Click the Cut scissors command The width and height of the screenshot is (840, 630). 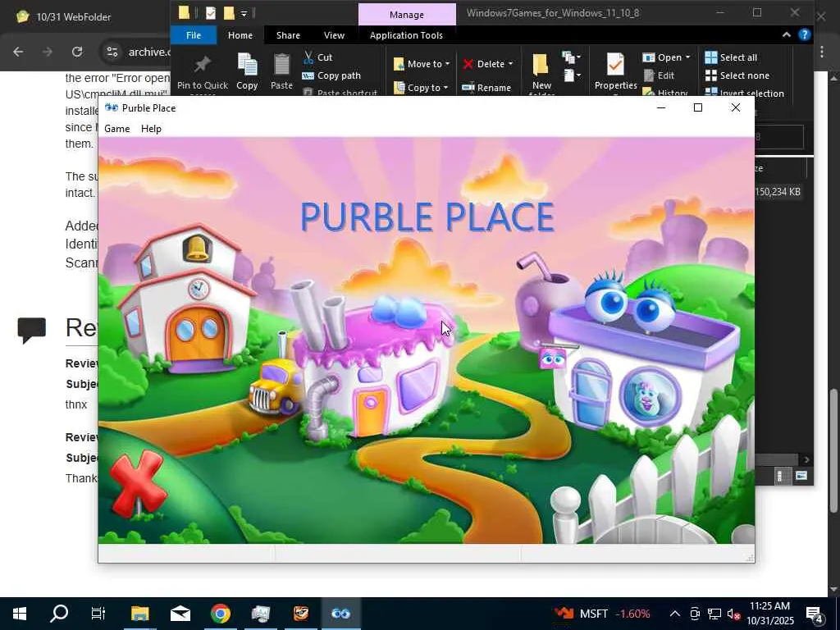(x=318, y=57)
